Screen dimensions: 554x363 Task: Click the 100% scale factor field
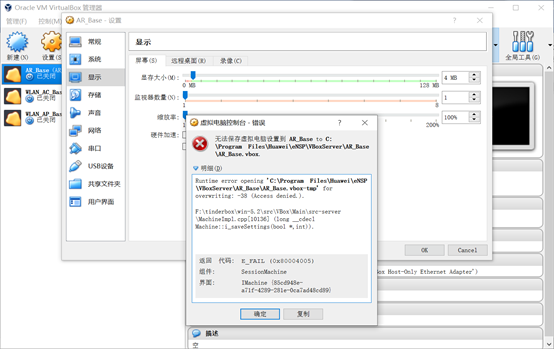tap(456, 117)
